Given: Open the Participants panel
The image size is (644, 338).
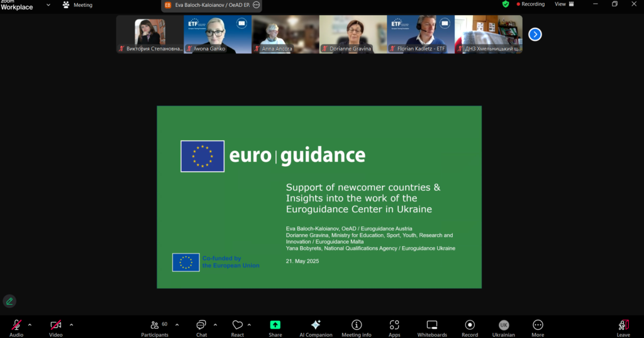Looking at the screenshot, I should coord(155,328).
